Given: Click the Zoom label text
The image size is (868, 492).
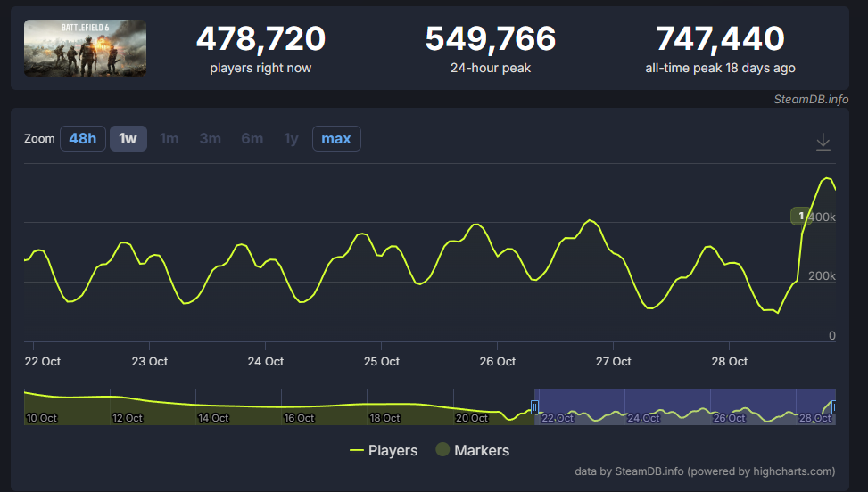Looking at the screenshot, I should point(39,139).
